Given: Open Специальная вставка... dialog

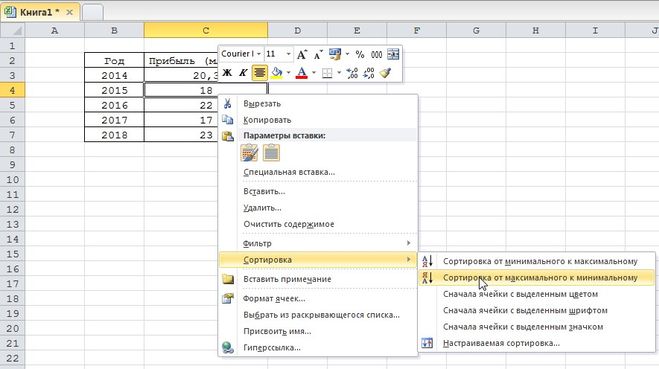Looking at the screenshot, I should click(318, 172).
